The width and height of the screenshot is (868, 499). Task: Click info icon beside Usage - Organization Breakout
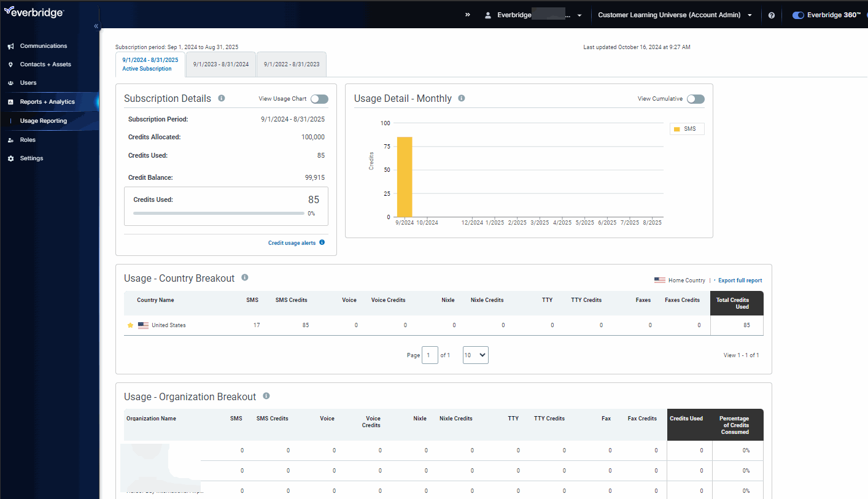[266, 396]
